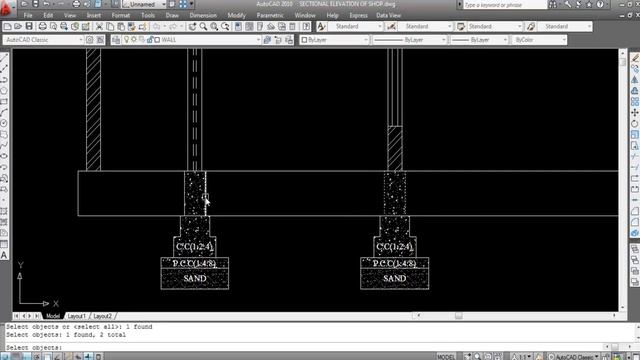640x360 pixels.
Task: Click the Plot printer icon in standard toolbar
Action: point(42,27)
